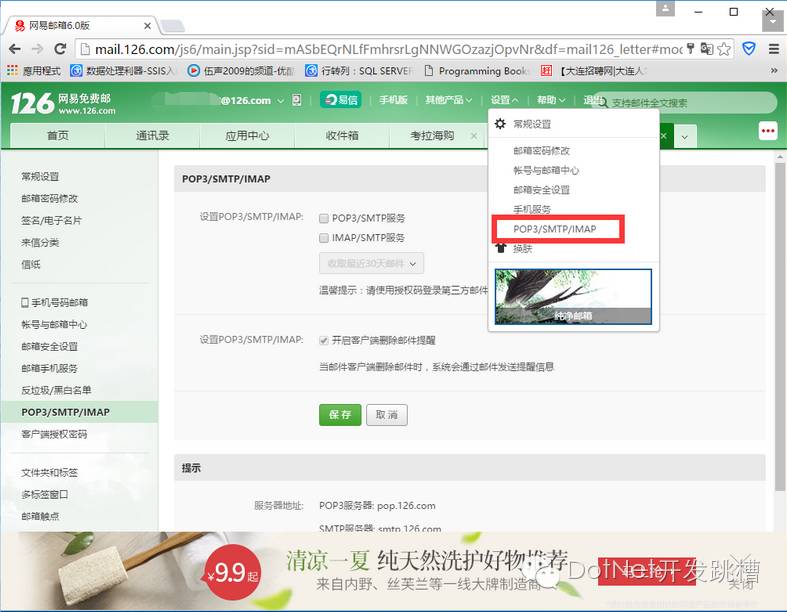Click the red three-dots chat icon
This screenshot has height=612, width=787.
[767, 131]
